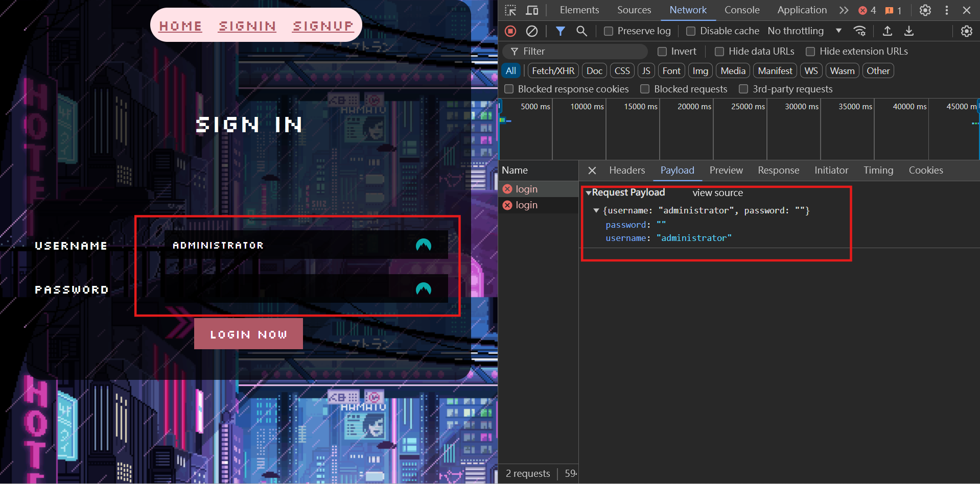Open the DevTools three-dot customize menu

click(947, 10)
